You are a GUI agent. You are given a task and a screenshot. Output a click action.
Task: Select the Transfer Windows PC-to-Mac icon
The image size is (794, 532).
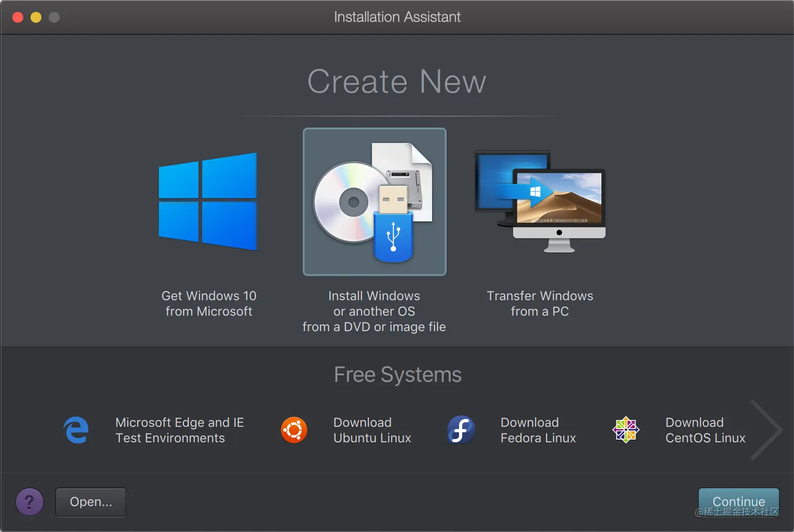(540, 202)
